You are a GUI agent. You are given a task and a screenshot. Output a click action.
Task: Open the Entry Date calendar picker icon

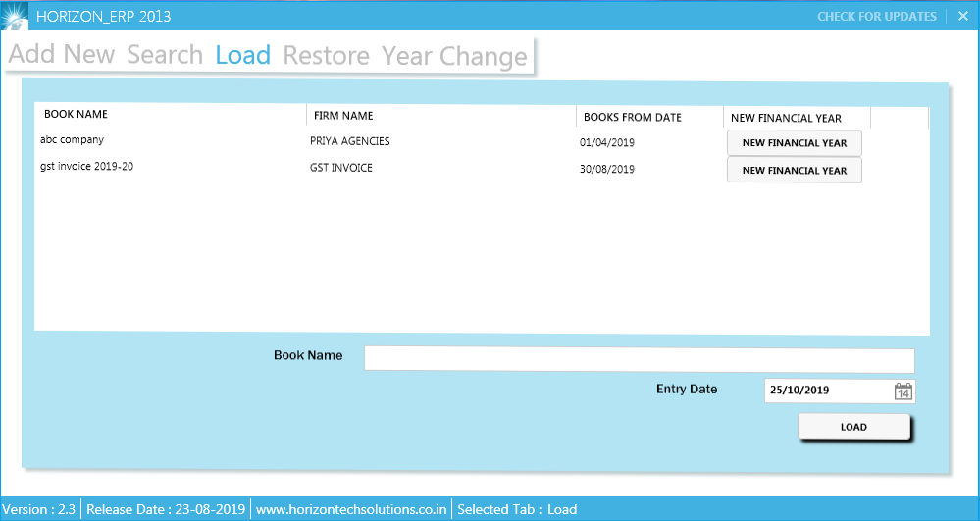[903, 391]
